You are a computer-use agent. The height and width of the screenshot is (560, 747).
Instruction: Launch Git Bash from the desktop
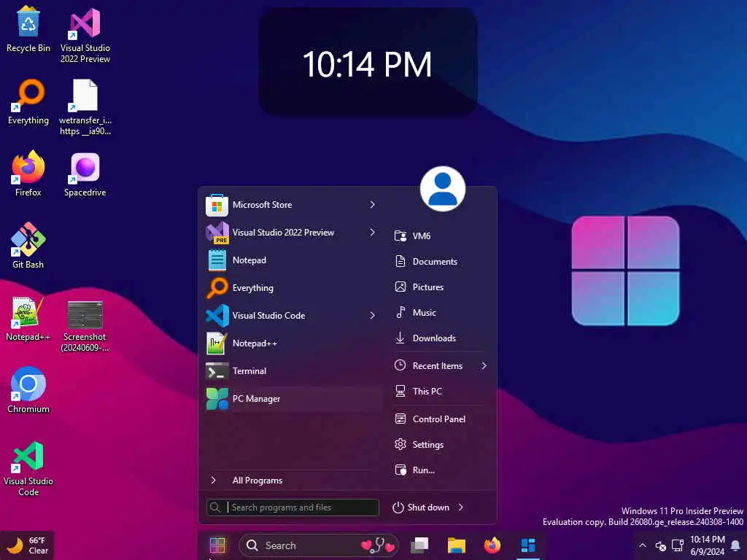pos(28,246)
